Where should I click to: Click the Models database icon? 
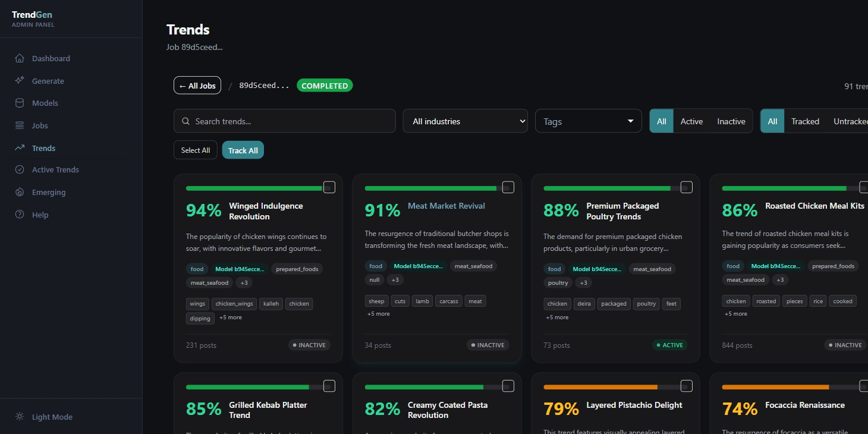click(20, 103)
